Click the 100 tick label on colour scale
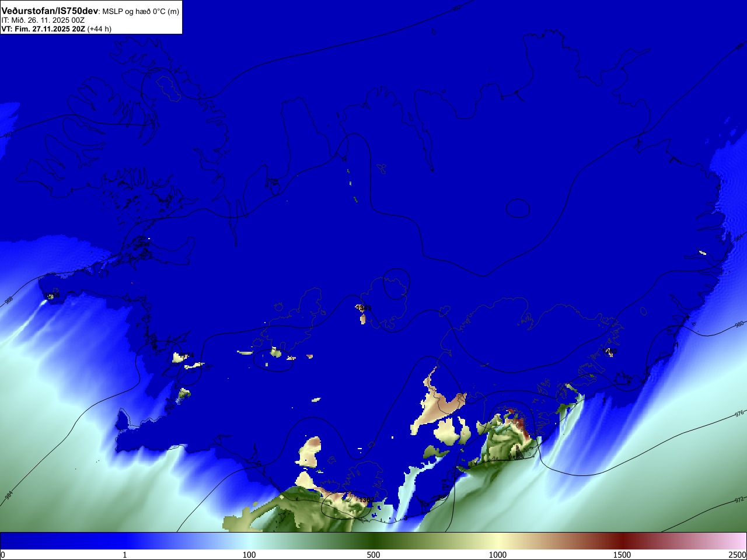The width and height of the screenshot is (747, 560). pos(249,555)
